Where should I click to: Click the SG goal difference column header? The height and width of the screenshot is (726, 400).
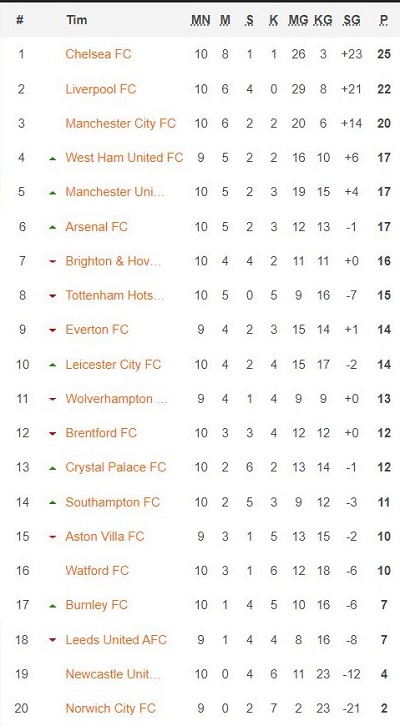(x=351, y=20)
